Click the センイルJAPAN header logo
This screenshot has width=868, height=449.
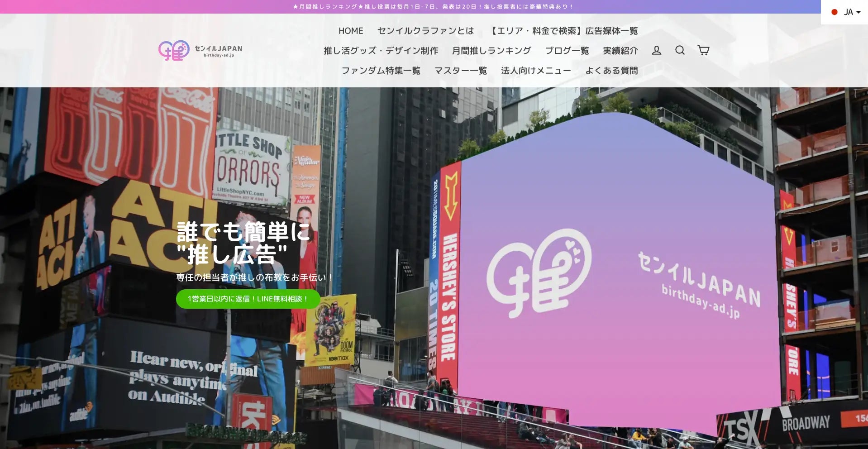[200, 51]
